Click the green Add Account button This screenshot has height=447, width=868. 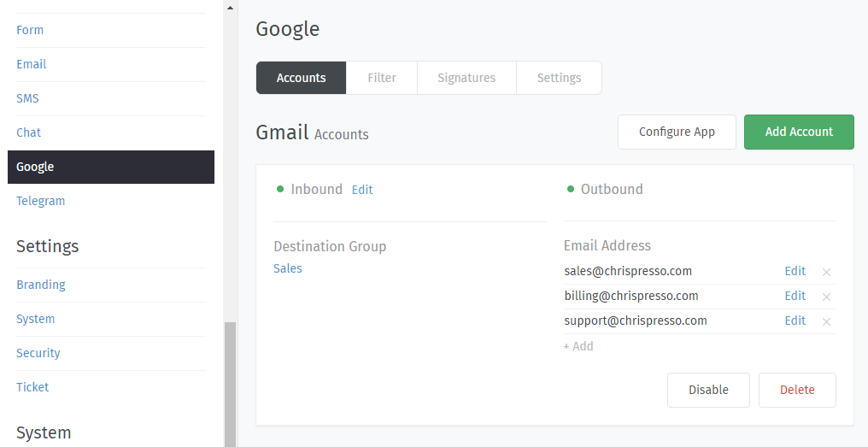coord(799,132)
